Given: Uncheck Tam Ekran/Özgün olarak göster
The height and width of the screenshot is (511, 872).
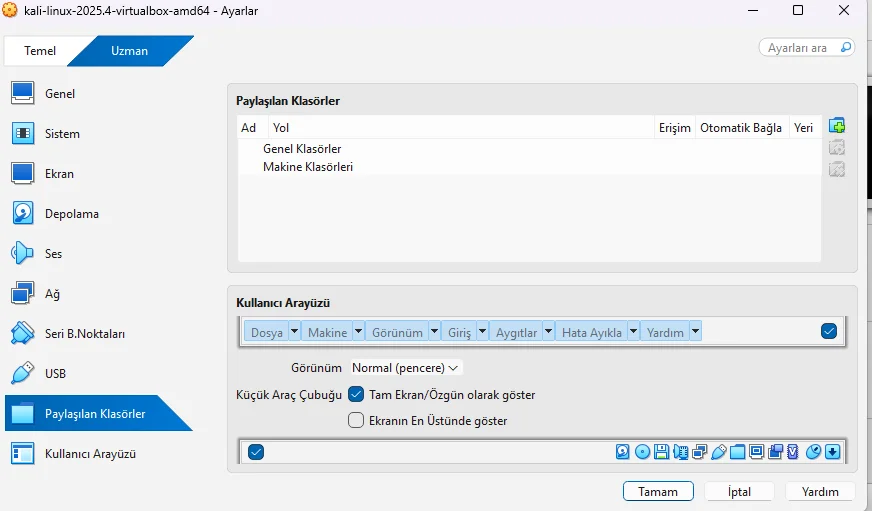Looking at the screenshot, I should point(356,394).
